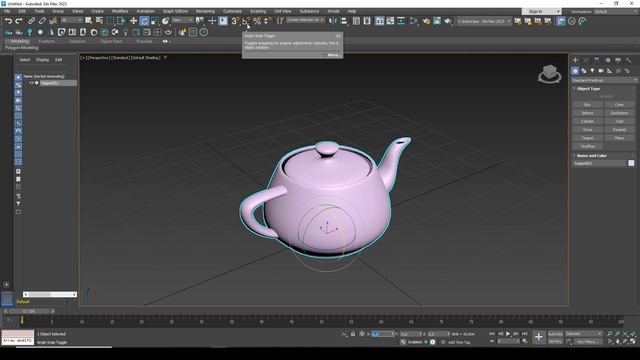Image resolution: width=640 pixels, height=360 pixels.
Task: Click the Undo arrow icon
Action: [x=8, y=21]
